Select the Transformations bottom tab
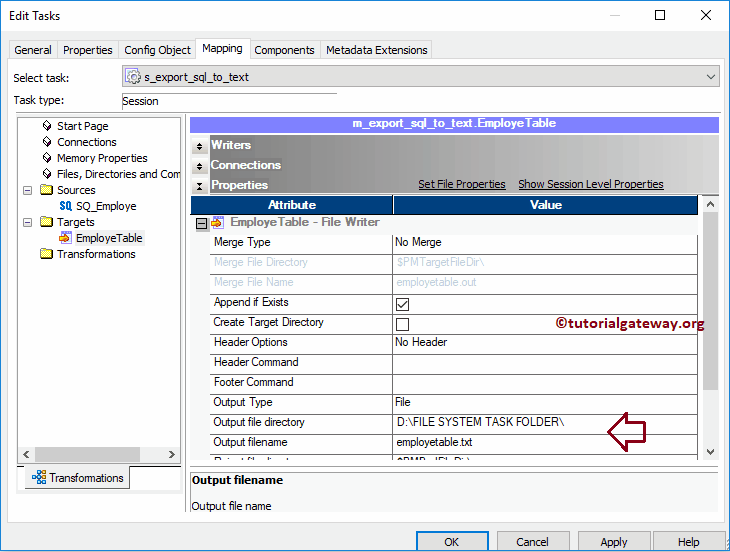Image resolution: width=730 pixels, height=552 pixels. click(77, 478)
